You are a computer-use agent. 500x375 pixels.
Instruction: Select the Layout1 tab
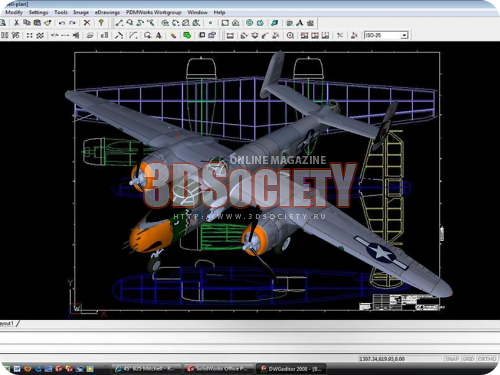7,323
